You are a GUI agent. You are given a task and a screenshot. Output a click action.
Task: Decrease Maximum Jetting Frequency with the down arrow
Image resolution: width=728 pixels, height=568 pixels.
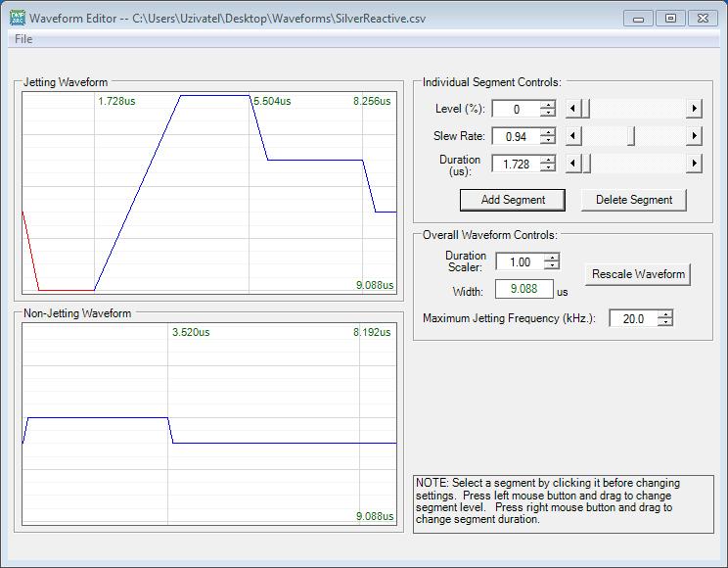[x=665, y=322]
